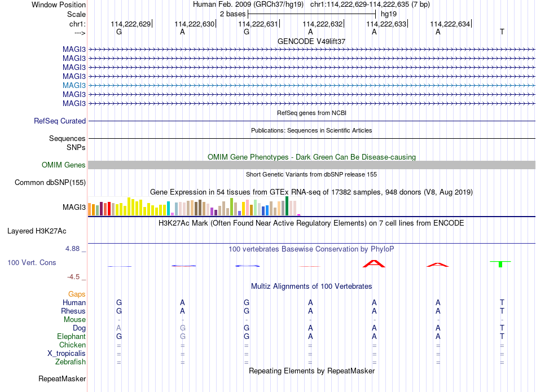This screenshot has width=536, height=392.
Task: Click the X_tropicalis species label
Action: click(x=67, y=354)
